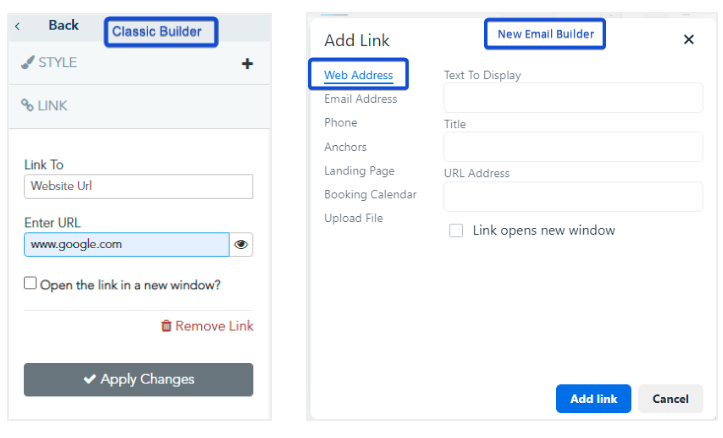Check the 'Link opens new window' box
Image resolution: width=723 pixels, height=438 pixels.
pyautogui.click(x=456, y=230)
